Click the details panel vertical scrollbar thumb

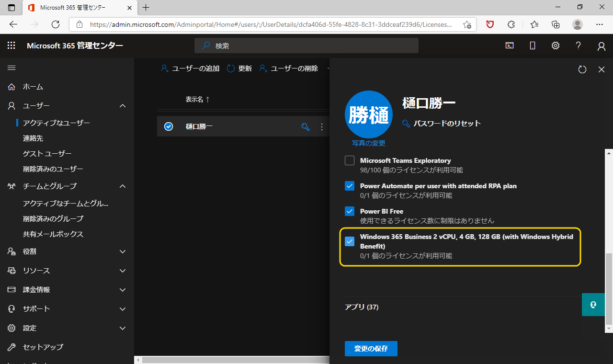[609, 288]
